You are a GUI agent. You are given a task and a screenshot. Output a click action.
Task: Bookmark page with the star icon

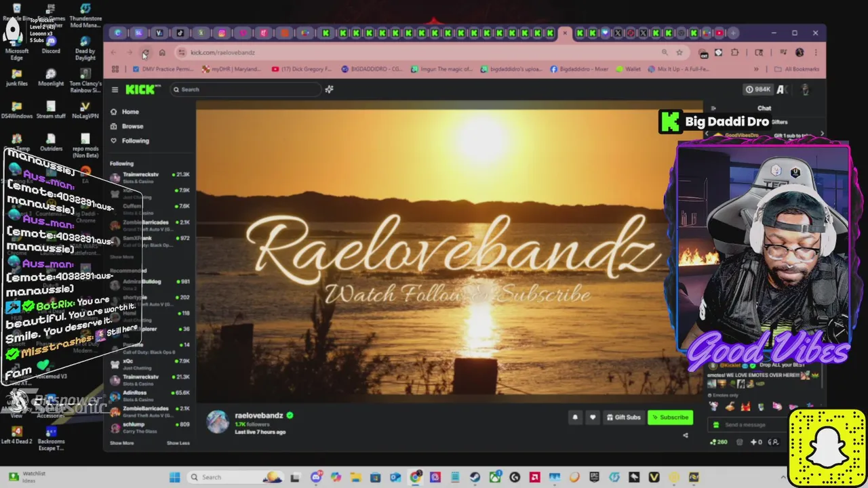pos(679,52)
